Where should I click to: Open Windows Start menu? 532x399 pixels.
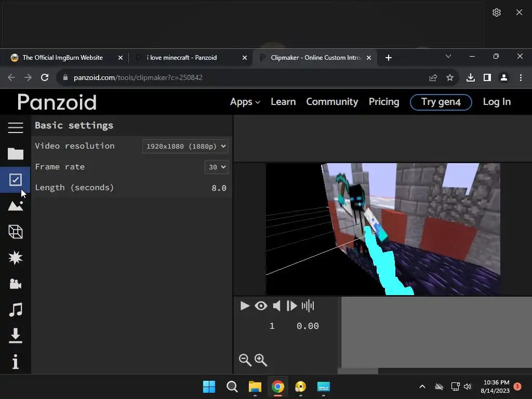point(209,387)
